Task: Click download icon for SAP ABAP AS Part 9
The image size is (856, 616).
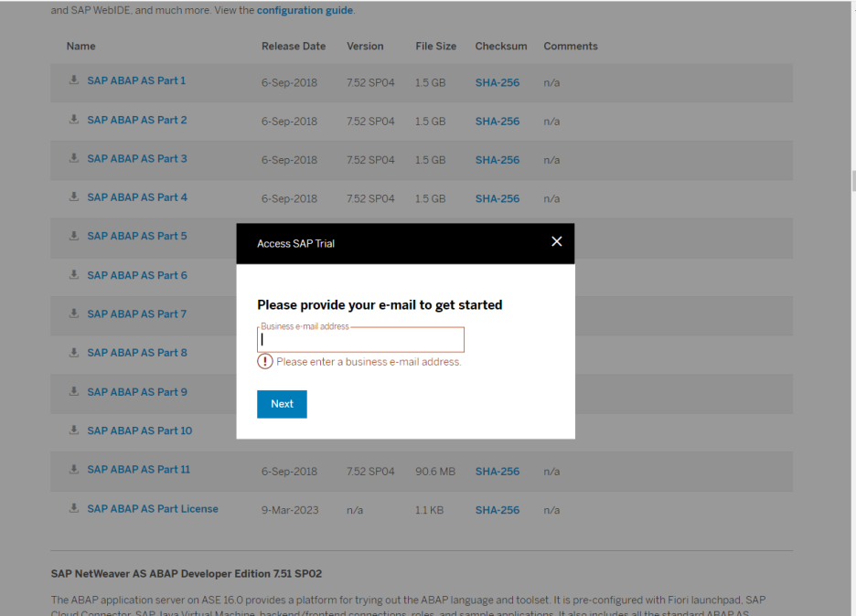Action: (74, 392)
